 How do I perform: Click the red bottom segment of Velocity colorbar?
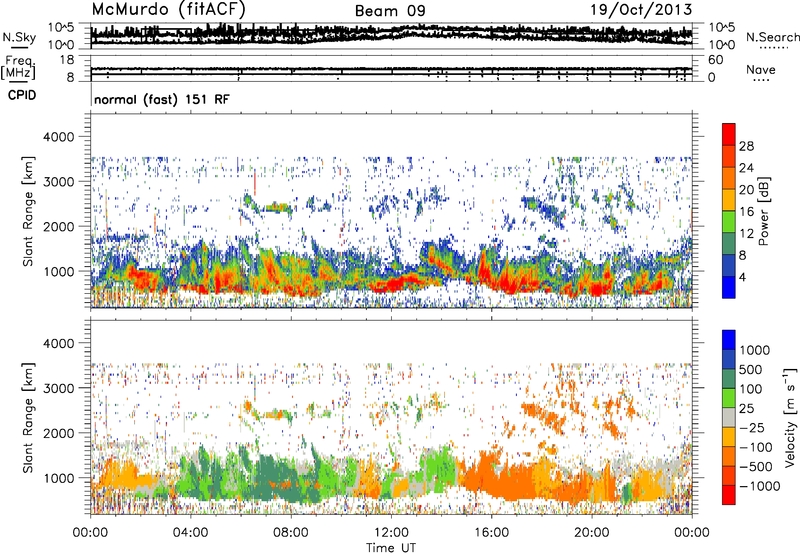[x=729, y=495]
